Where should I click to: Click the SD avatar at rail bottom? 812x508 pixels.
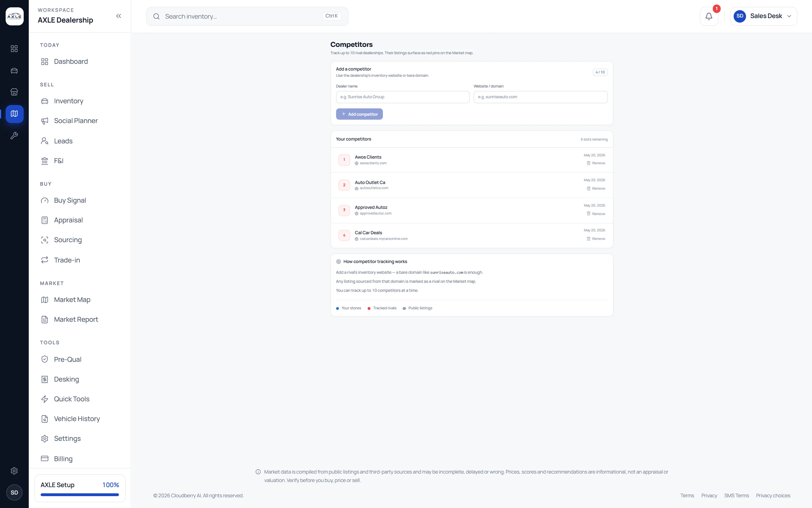click(x=14, y=492)
